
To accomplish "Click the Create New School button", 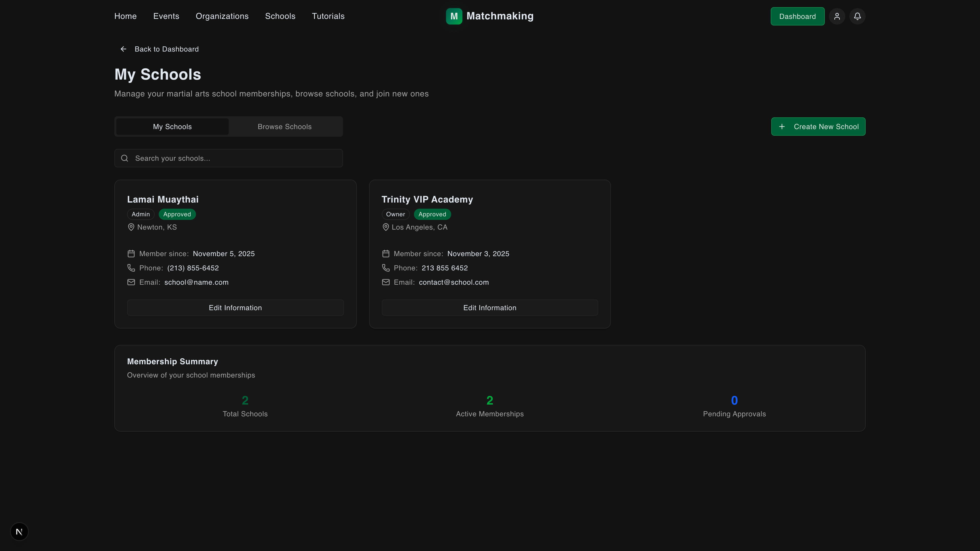I will click(x=818, y=127).
